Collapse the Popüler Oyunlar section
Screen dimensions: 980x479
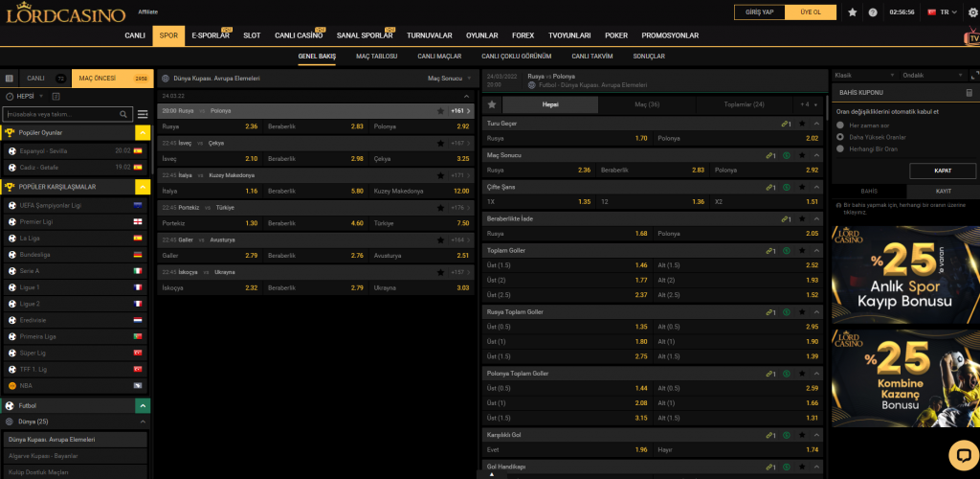point(142,132)
